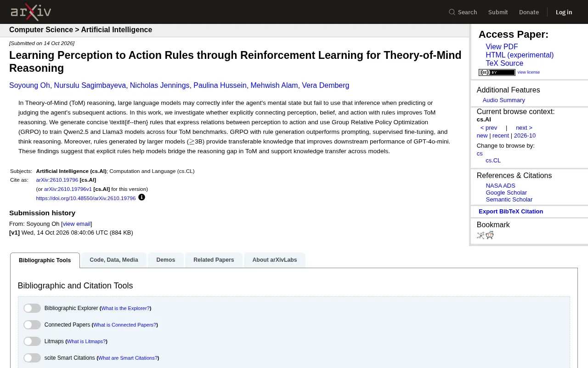Open Google Scholar link
Viewport: 588px width, 368px height.
pyautogui.click(x=506, y=193)
